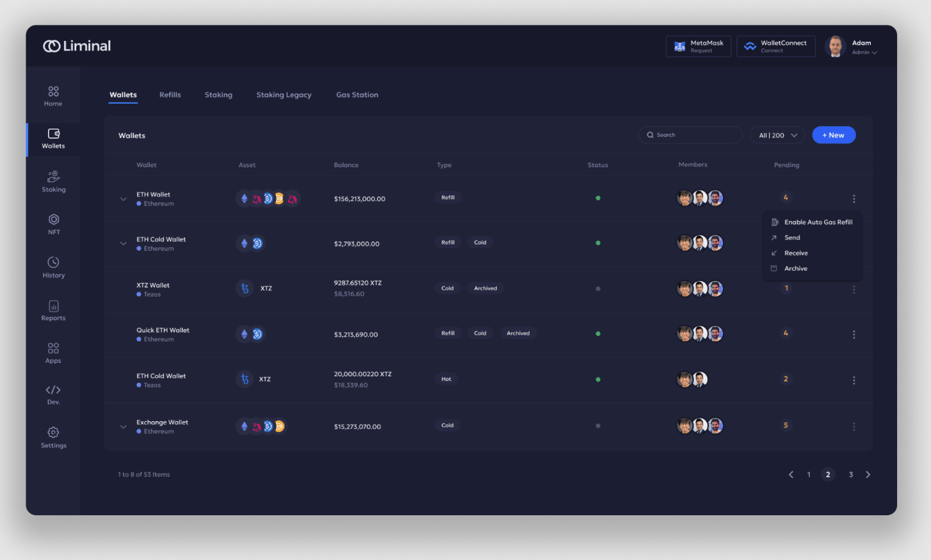The width and height of the screenshot is (931, 560).
Task: Click the WalletConnect Connect button
Action: [776, 46]
